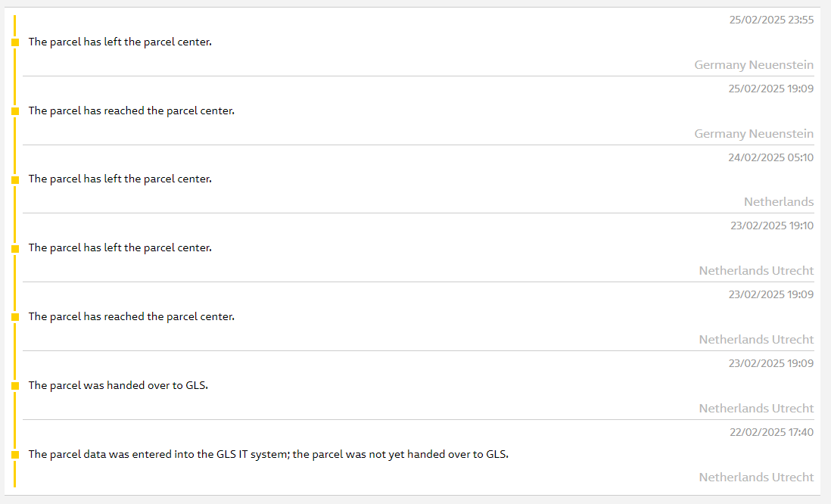Click marker for Utrecht left parcel center event
The image size is (831, 504).
tap(15, 248)
